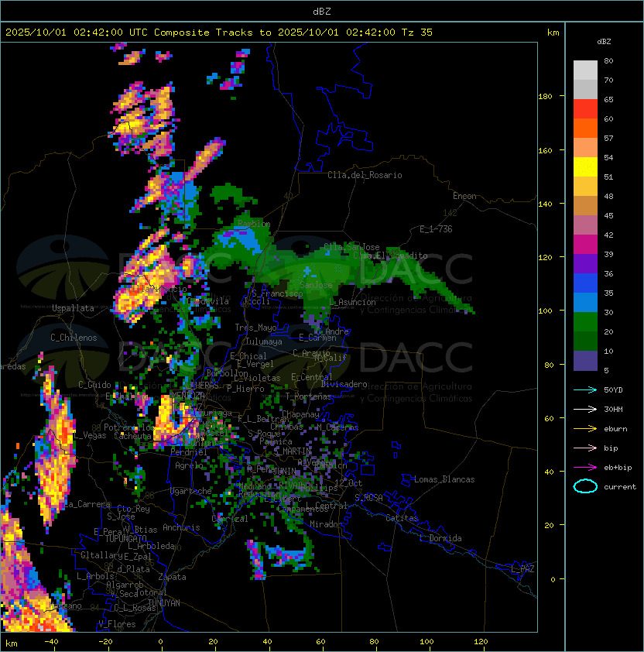This screenshot has height=652, width=644.
Task: Click the 'Tres_Mayo' map label
Action: pyautogui.click(x=255, y=328)
